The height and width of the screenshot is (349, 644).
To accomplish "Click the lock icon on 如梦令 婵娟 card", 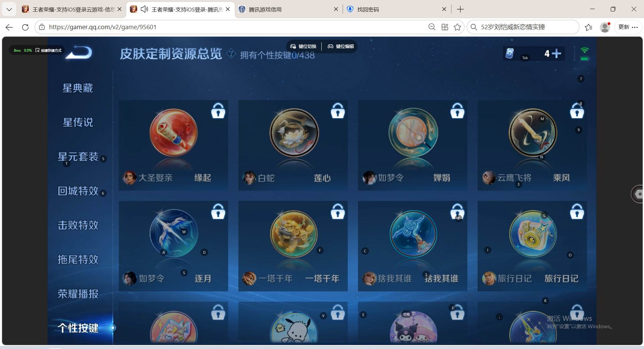I will (457, 110).
